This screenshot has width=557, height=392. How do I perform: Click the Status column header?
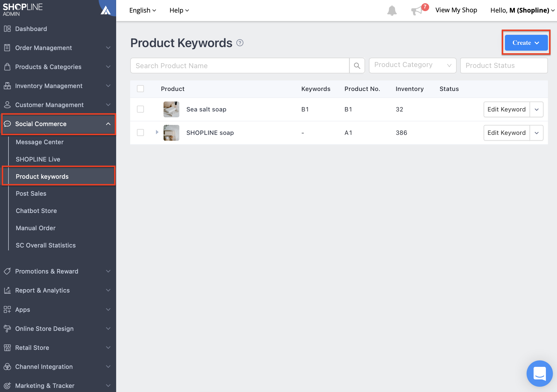[449, 89]
